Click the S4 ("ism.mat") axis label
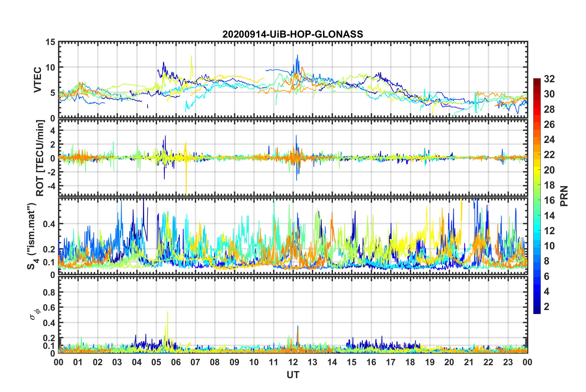This screenshot has width=586, height=392. (x=32, y=236)
